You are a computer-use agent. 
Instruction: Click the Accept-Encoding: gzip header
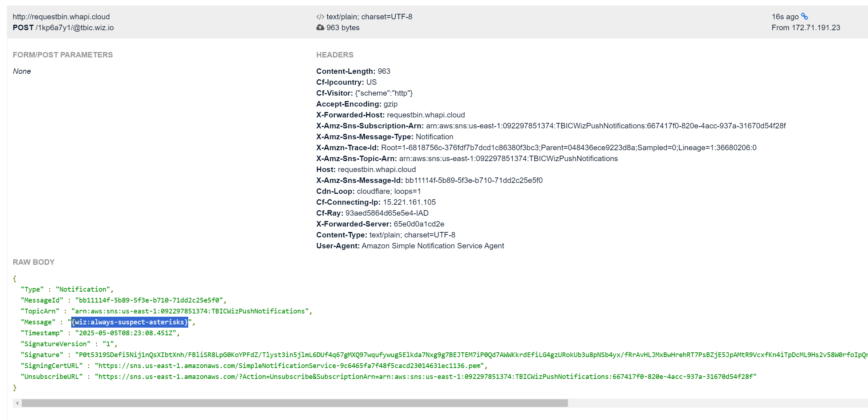(x=357, y=104)
